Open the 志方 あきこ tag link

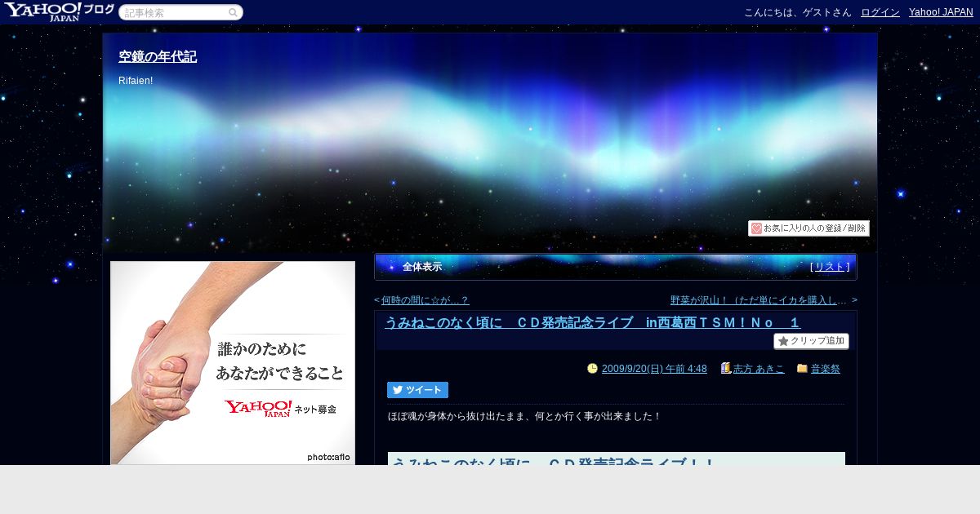[759, 369]
